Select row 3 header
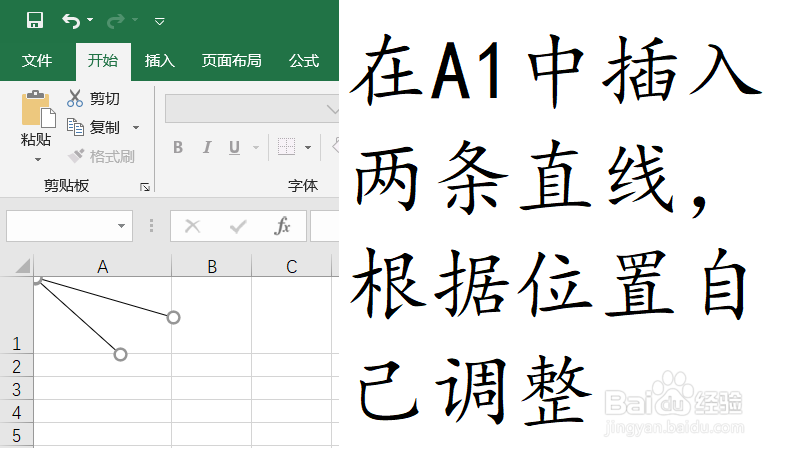 (17, 389)
